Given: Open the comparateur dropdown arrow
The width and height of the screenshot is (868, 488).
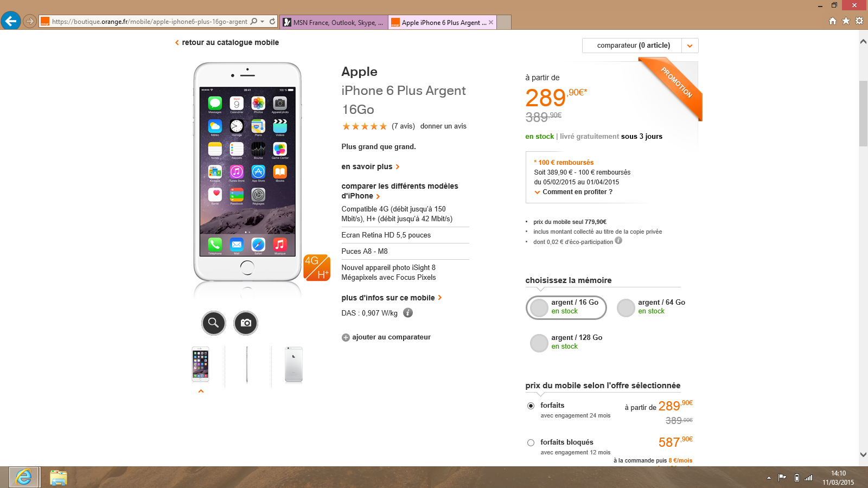Looking at the screenshot, I should [690, 46].
